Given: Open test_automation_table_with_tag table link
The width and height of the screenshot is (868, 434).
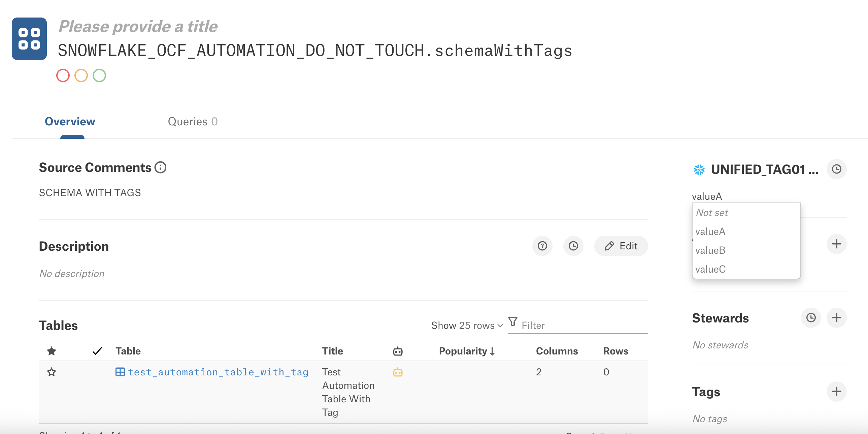Looking at the screenshot, I should click(218, 372).
